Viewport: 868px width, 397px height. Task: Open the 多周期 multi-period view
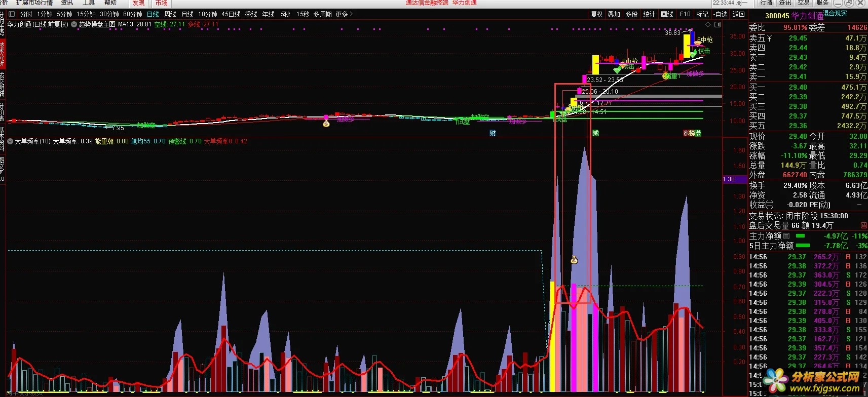[322, 14]
